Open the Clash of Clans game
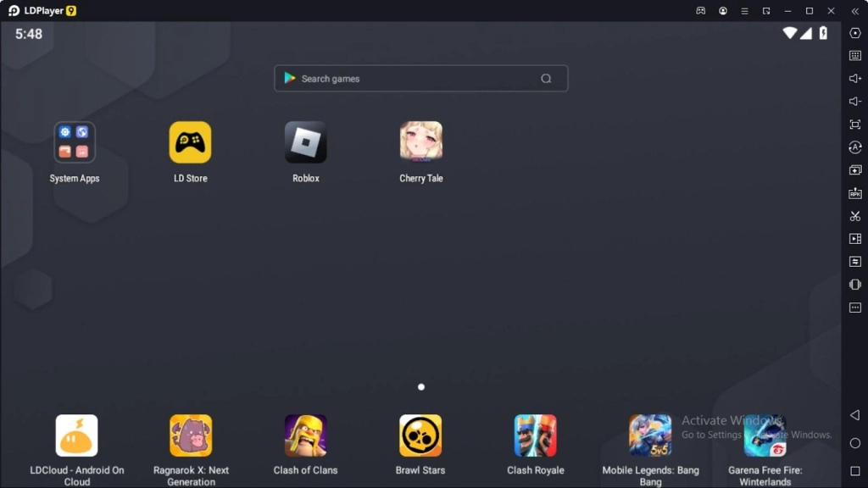Screen dimensions: 868x488 [305, 435]
